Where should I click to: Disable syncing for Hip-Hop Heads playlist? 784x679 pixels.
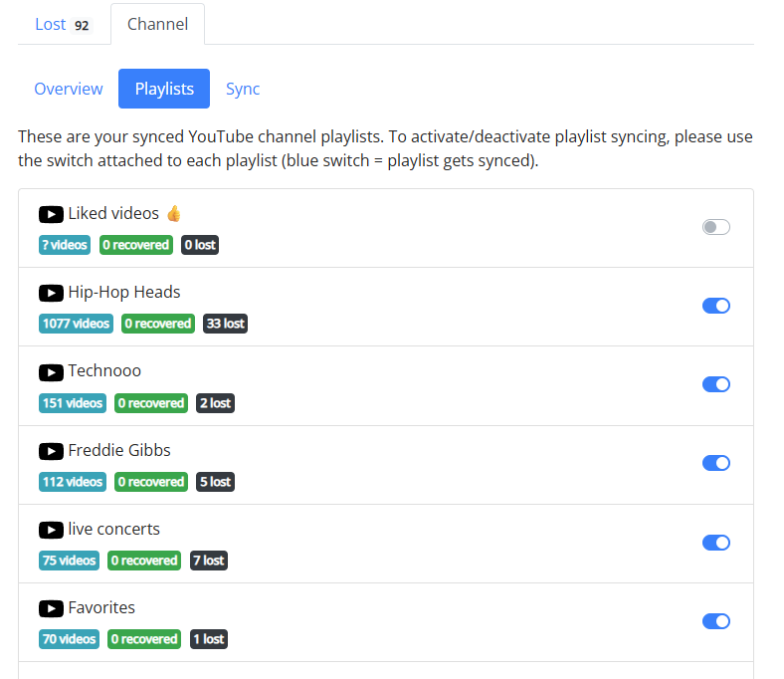(x=716, y=306)
